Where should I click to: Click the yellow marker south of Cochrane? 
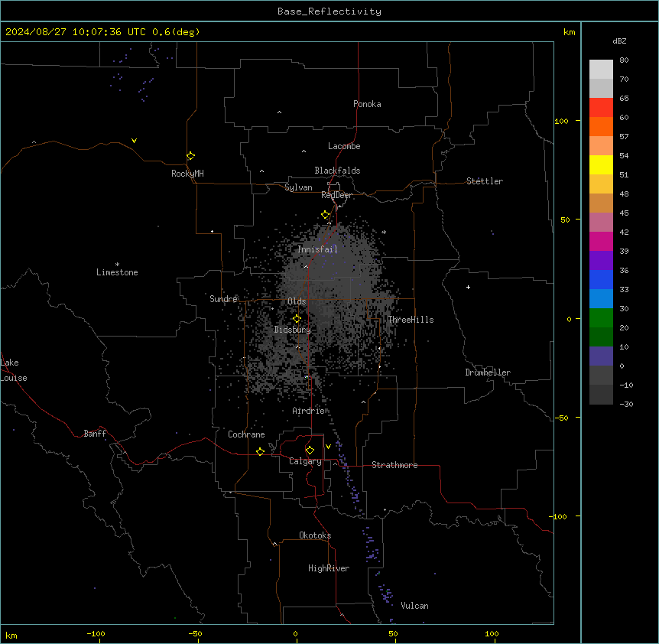point(260,451)
